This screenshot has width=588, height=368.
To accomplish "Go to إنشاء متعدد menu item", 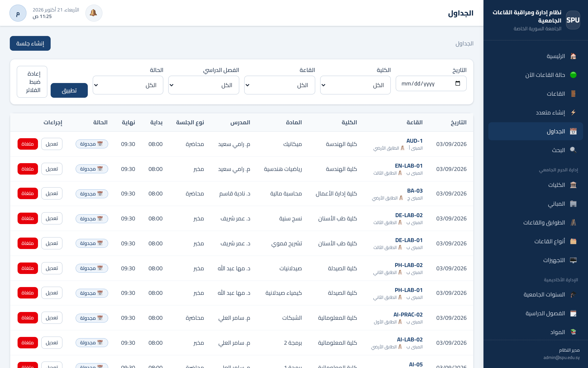I will click(x=536, y=112).
